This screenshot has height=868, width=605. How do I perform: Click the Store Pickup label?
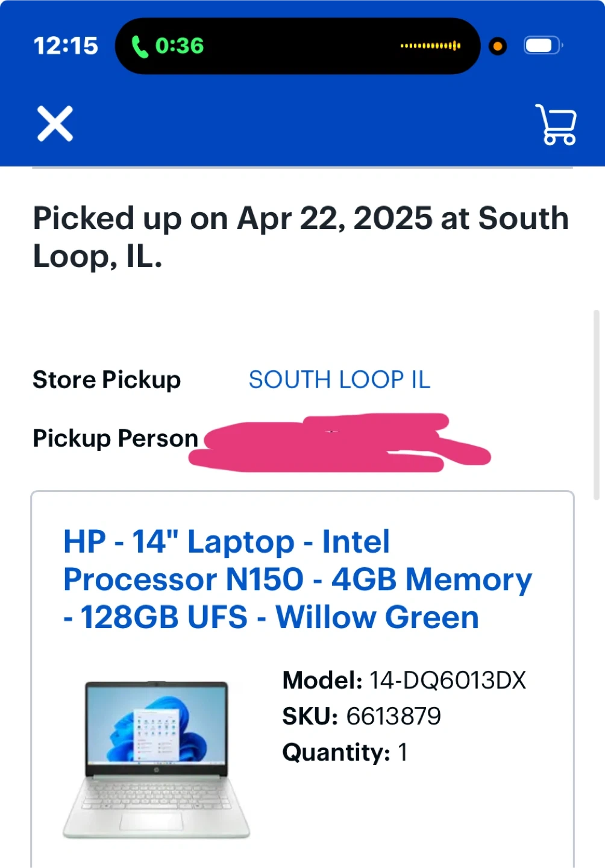(107, 380)
